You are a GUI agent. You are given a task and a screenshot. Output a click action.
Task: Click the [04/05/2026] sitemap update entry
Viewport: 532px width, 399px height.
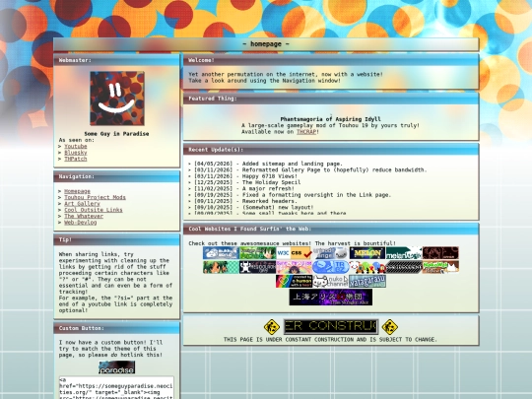pyautogui.click(x=268, y=164)
